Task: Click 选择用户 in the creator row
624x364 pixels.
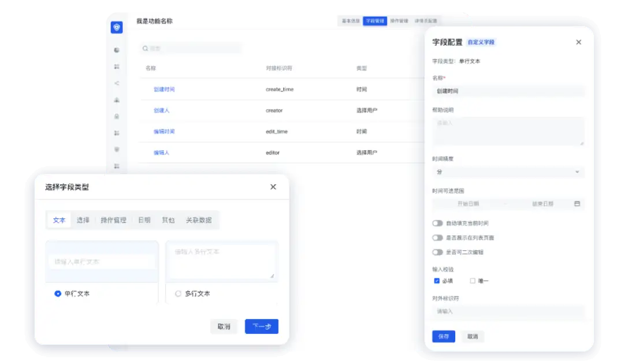Action: [x=366, y=110]
